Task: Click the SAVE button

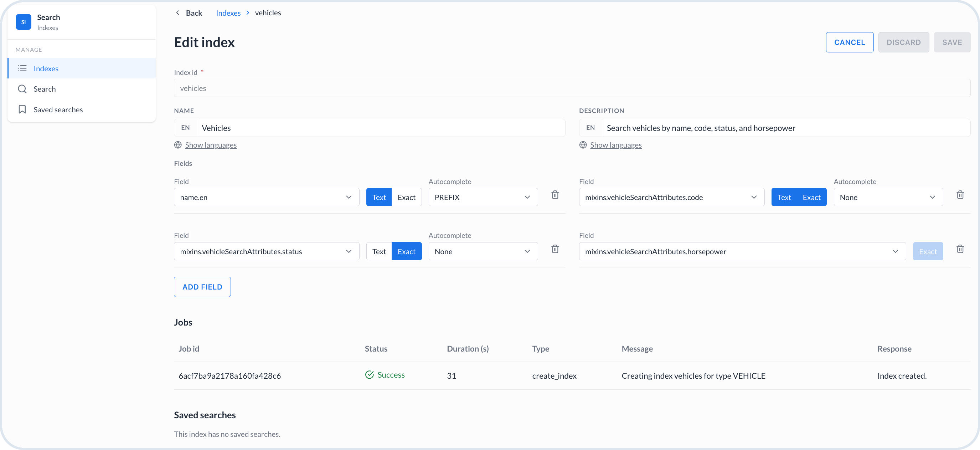Action: pyautogui.click(x=952, y=42)
